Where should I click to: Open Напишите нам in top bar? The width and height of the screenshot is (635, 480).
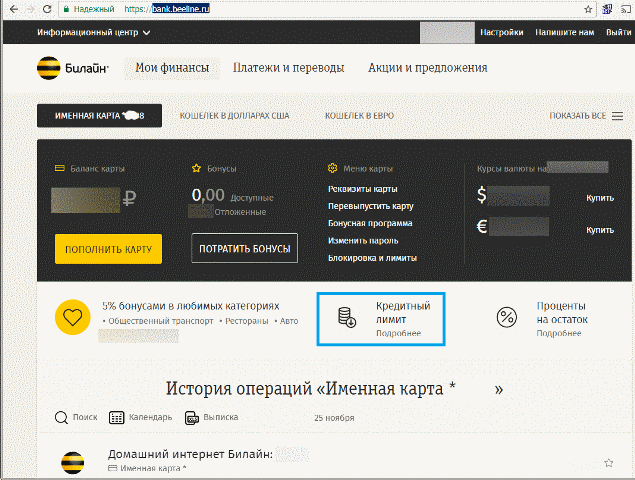(565, 32)
